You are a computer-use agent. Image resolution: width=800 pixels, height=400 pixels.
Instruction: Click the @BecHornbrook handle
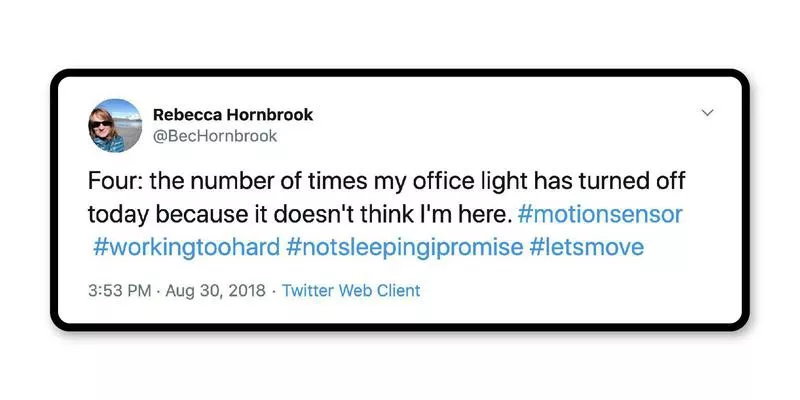coord(215,136)
